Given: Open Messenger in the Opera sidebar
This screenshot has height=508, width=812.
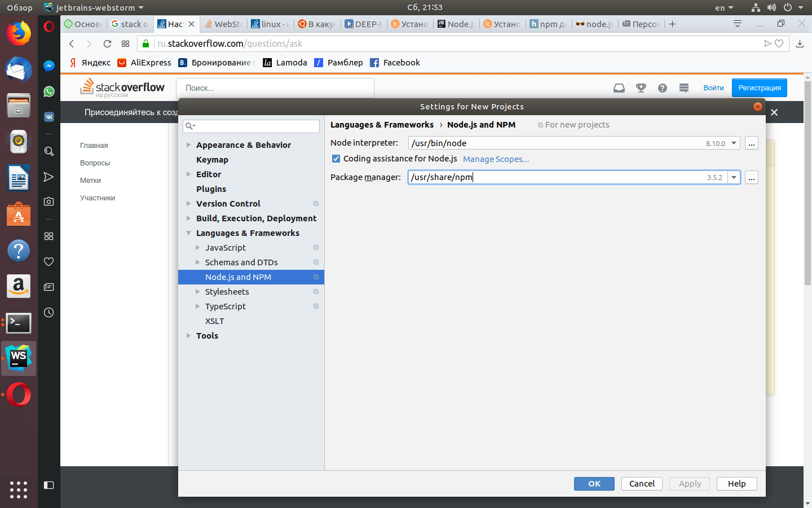Looking at the screenshot, I should click(x=49, y=65).
